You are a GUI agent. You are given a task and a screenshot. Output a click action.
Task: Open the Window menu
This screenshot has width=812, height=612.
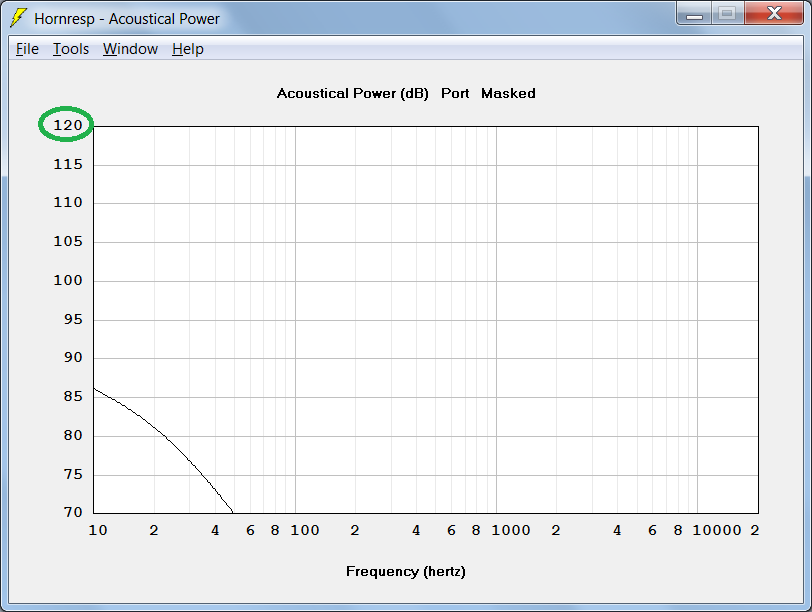tap(130, 49)
